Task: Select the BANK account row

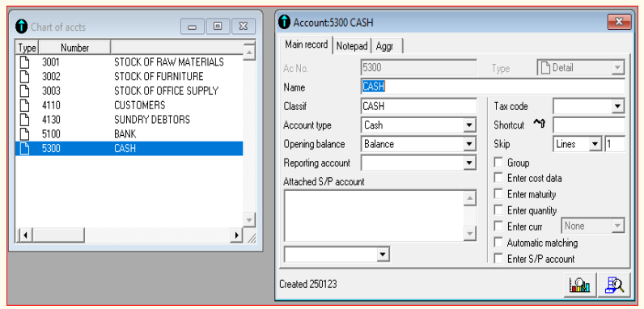Action: point(129,134)
